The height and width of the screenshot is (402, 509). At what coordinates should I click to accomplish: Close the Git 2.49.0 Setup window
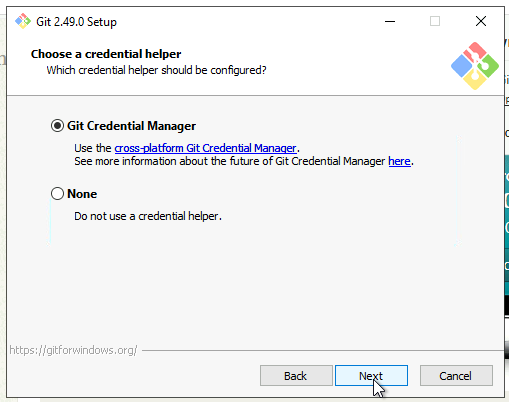pos(481,22)
